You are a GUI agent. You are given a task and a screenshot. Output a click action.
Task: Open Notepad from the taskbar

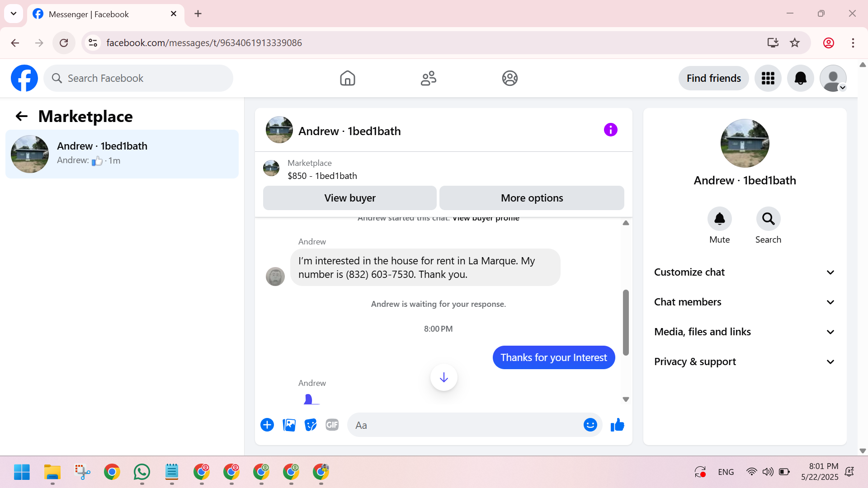click(x=172, y=472)
